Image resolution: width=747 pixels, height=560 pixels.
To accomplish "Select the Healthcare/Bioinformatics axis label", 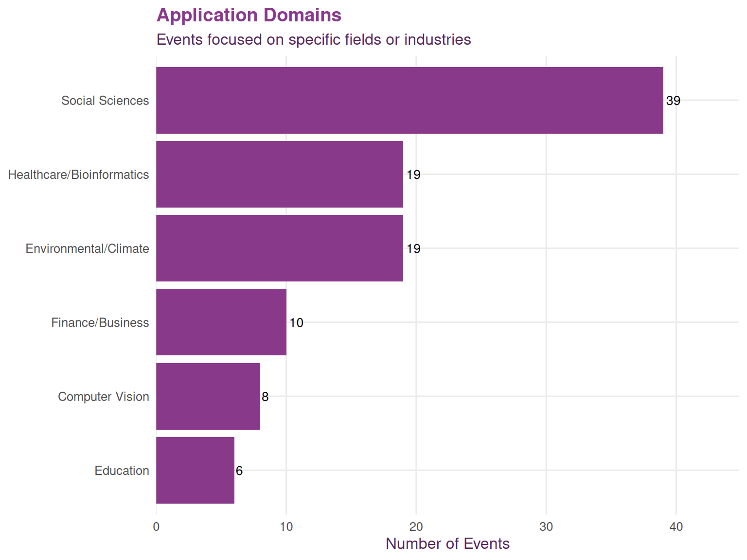I will tap(78, 175).
